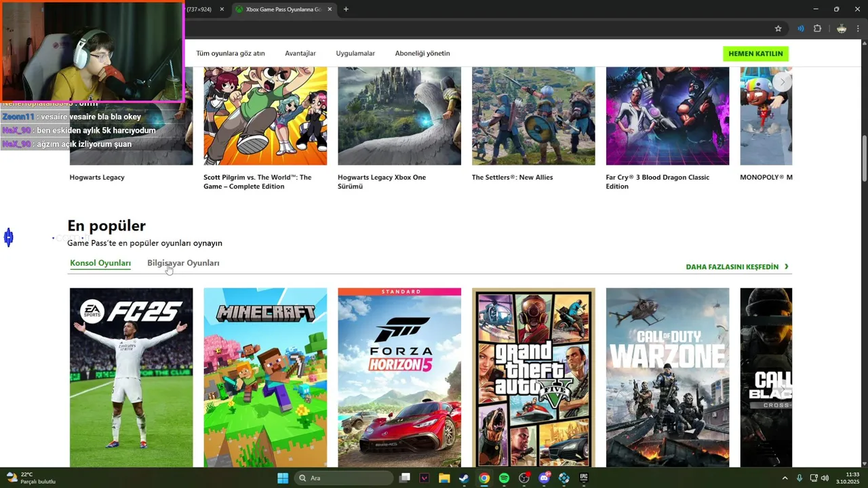Close the (737×924) tab
The height and width of the screenshot is (488, 868).
222,9
